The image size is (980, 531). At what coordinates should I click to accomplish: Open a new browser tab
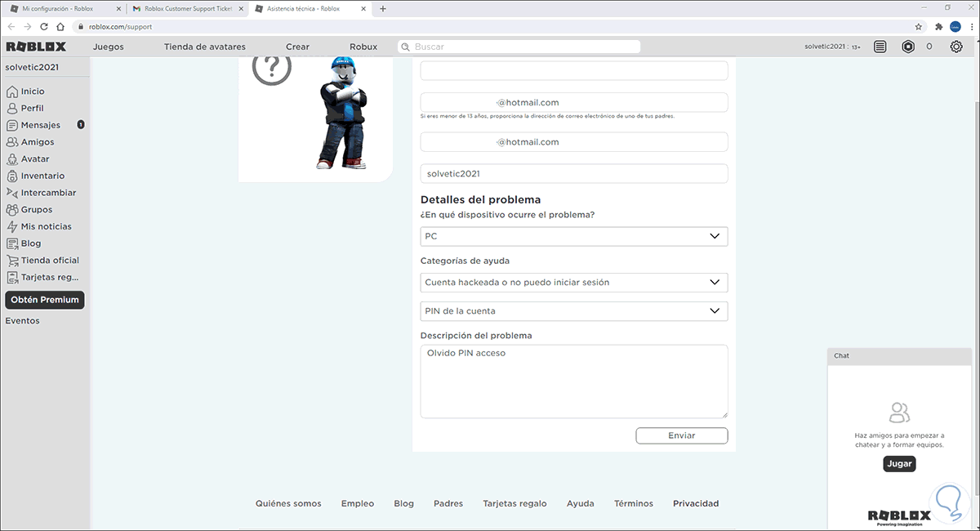pyautogui.click(x=383, y=9)
